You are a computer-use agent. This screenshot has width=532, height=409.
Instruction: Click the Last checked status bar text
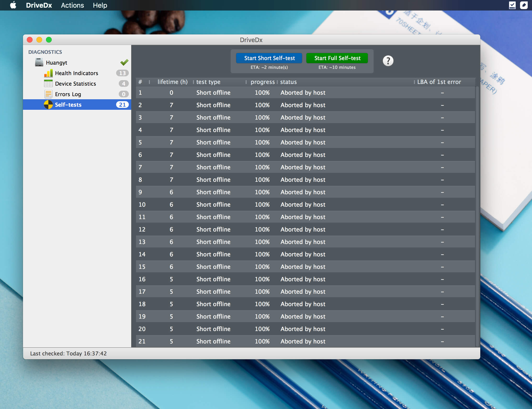(x=68, y=353)
